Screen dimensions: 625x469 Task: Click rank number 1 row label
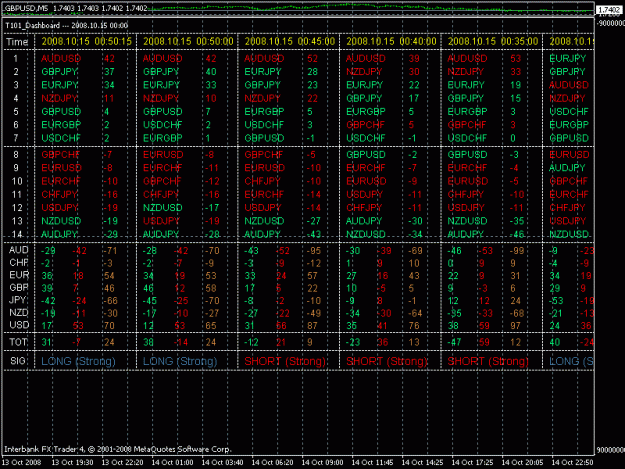click(16, 59)
